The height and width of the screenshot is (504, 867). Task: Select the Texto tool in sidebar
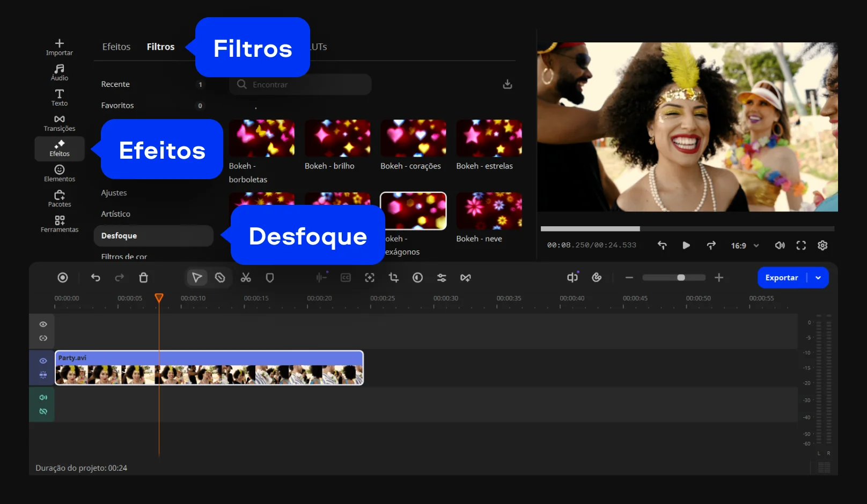click(59, 97)
